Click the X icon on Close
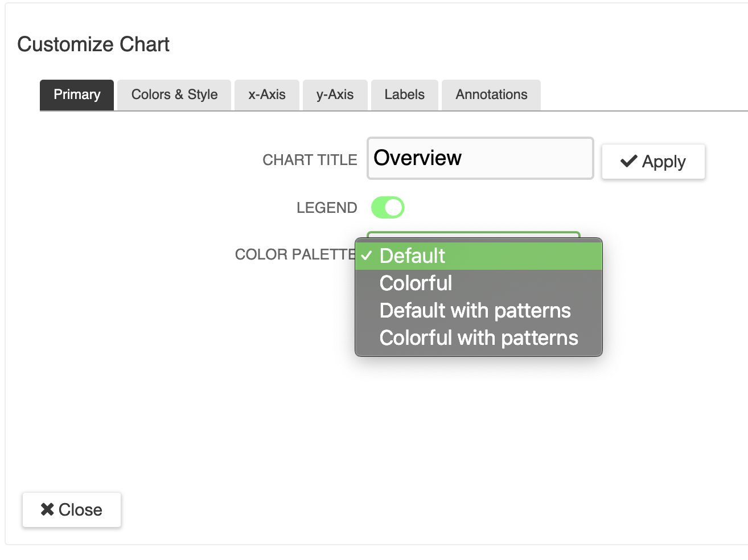 [47, 509]
